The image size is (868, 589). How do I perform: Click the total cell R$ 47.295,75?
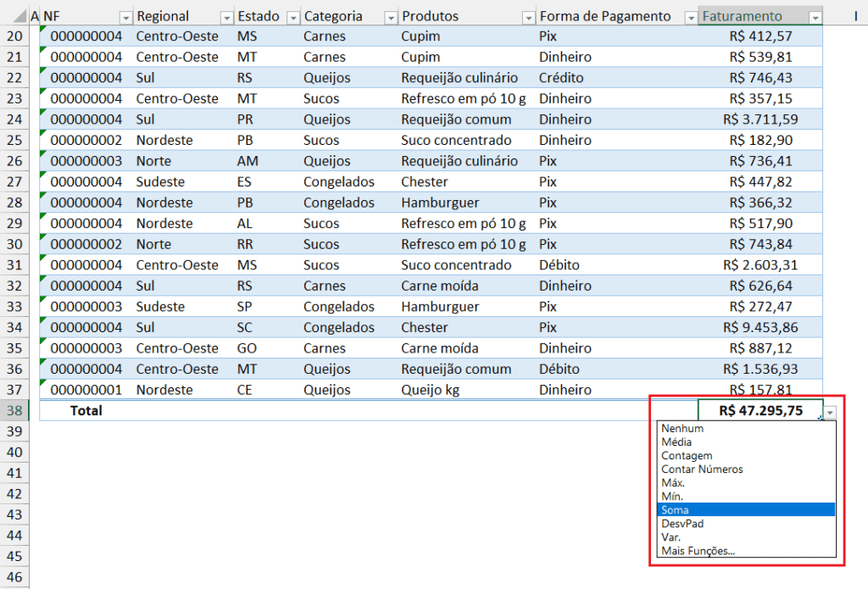pyautogui.click(x=759, y=410)
